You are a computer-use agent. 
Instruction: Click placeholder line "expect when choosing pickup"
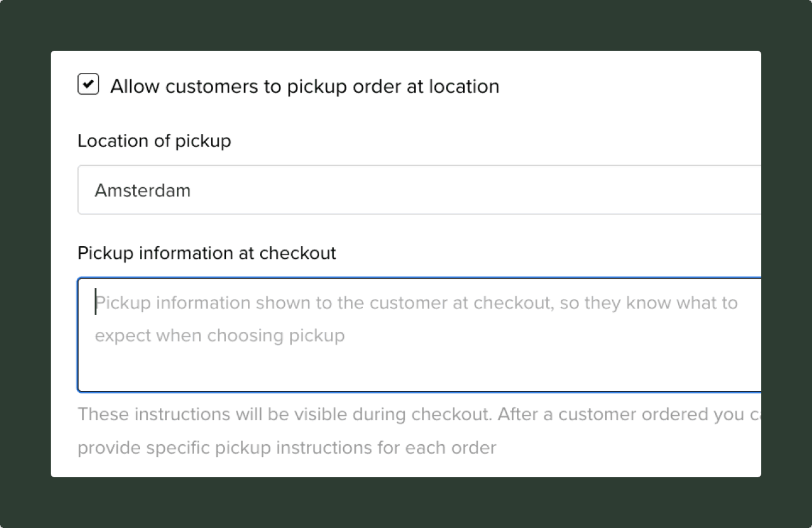point(219,335)
